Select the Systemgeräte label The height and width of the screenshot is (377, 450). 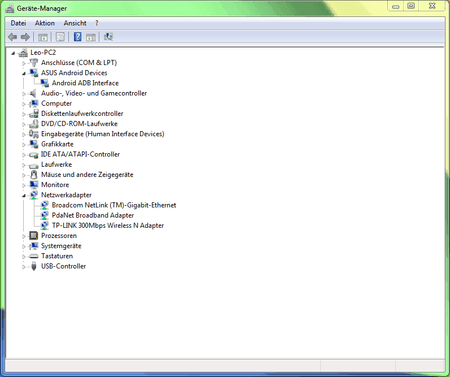[61, 246]
